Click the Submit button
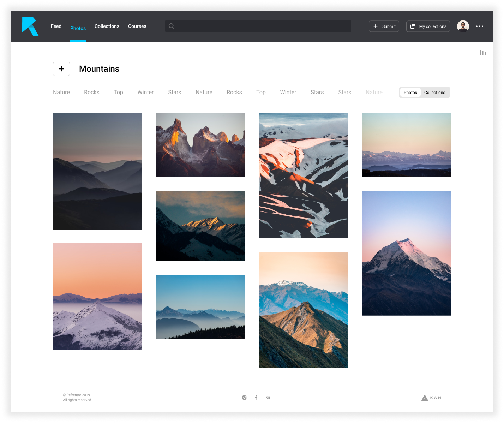Screen dimensions: 504x423 click(384, 26)
